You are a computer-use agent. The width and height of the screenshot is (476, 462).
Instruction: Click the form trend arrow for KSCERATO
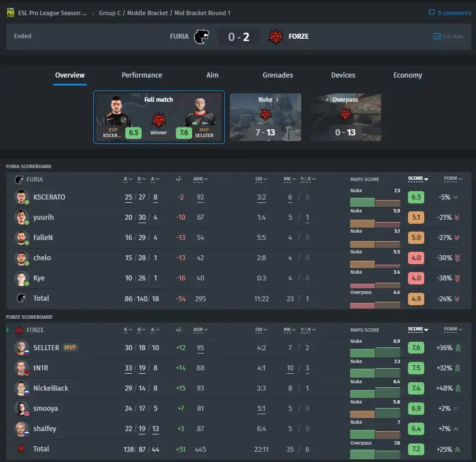[x=456, y=197]
